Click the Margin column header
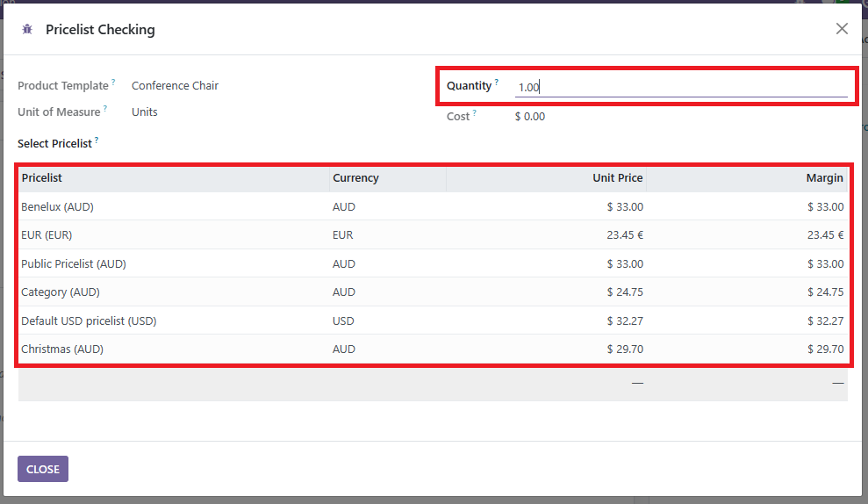868x504 pixels. (x=824, y=178)
